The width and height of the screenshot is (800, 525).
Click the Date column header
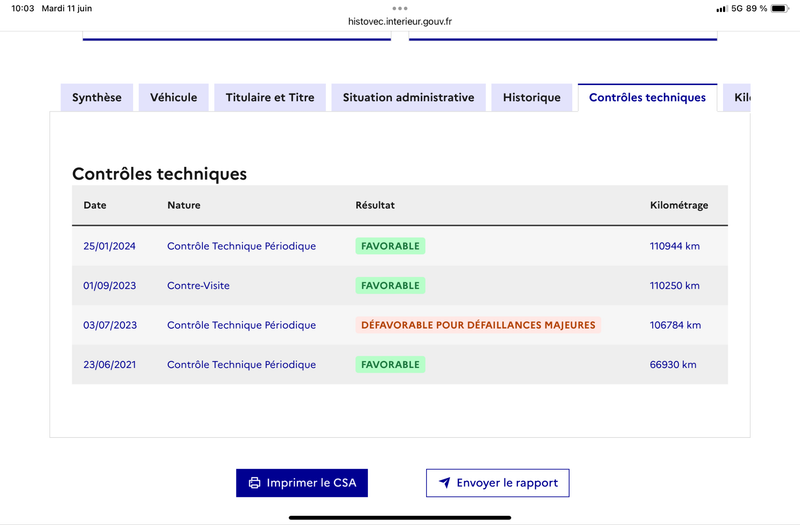point(95,205)
